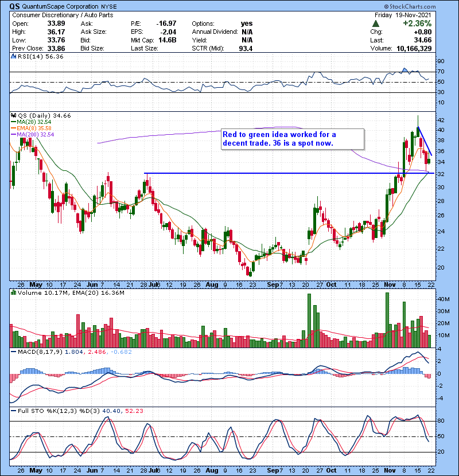Click the MACD histogram value -0.682
Viewport: 459px width, 476px height.
(x=121, y=352)
